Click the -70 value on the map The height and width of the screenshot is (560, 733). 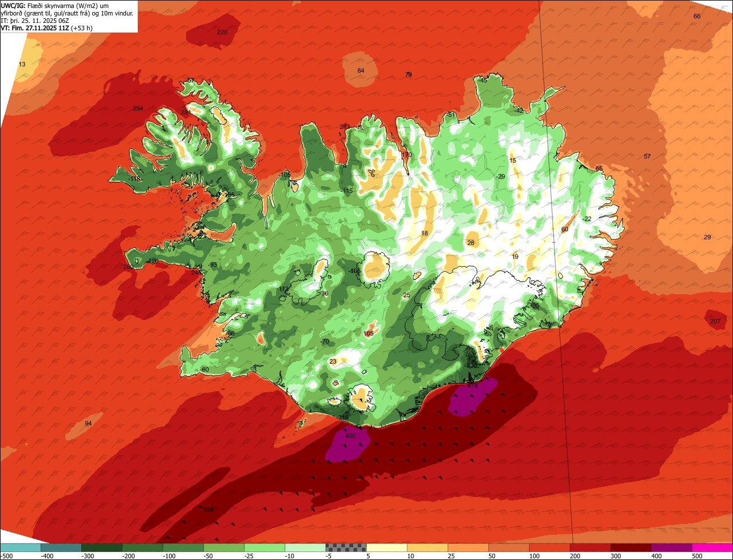(325, 341)
